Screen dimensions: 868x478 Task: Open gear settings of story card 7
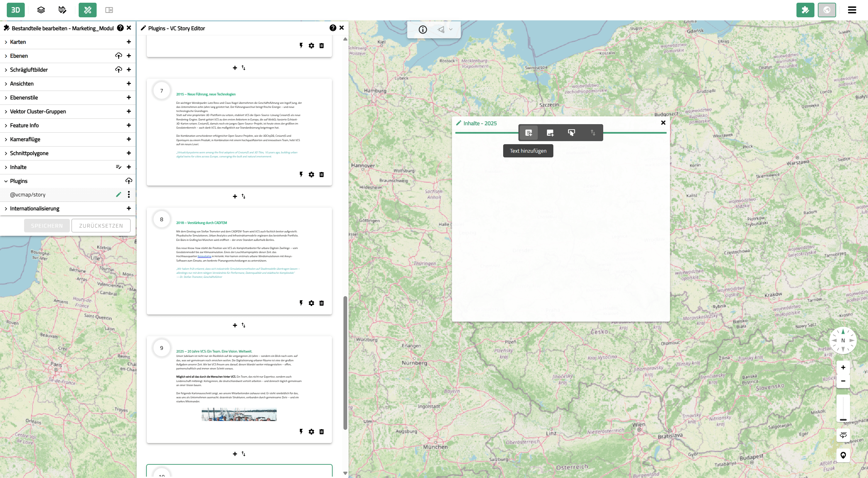(311, 174)
